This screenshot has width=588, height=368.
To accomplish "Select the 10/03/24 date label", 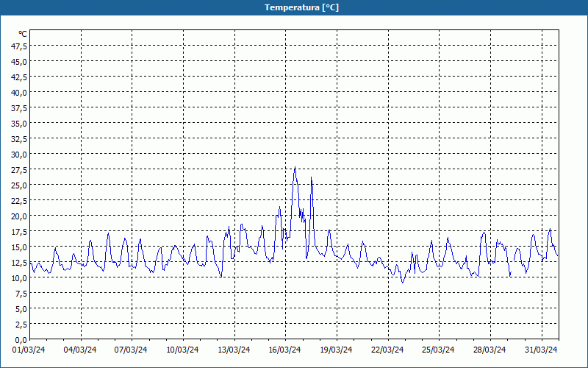I will tap(182, 350).
